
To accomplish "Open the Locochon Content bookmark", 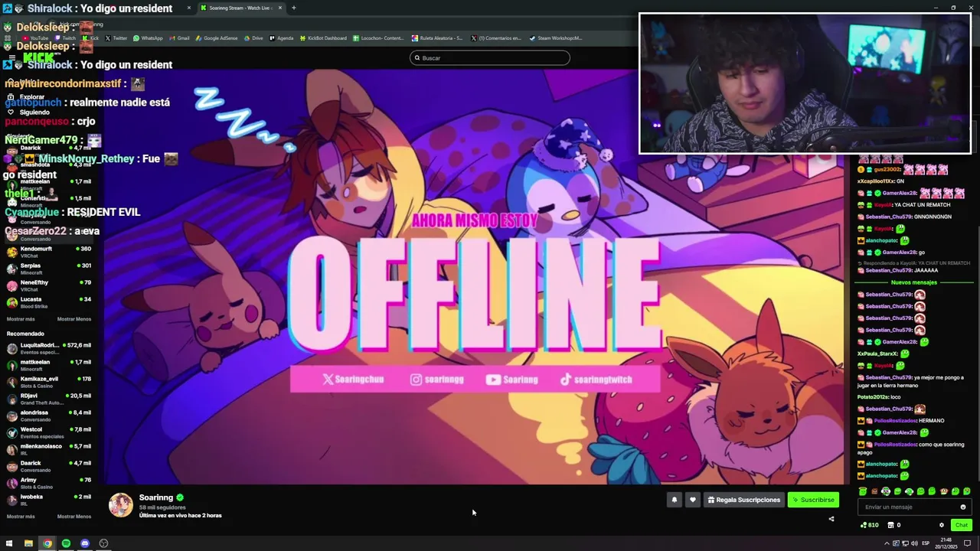I will 378,37.
